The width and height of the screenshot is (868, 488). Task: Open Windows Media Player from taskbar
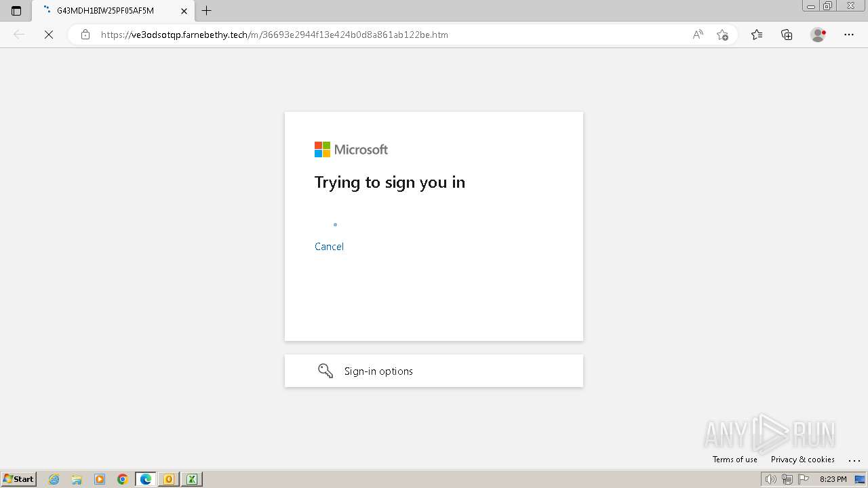[x=100, y=479]
